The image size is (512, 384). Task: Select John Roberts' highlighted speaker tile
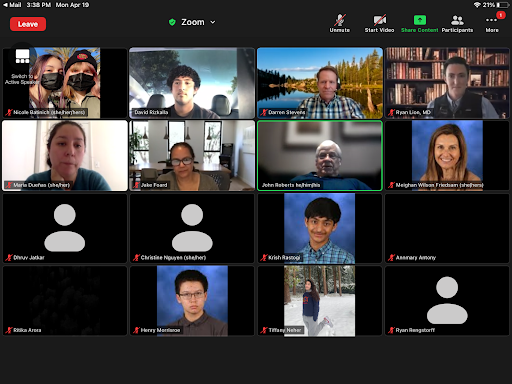pyautogui.click(x=320, y=156)
